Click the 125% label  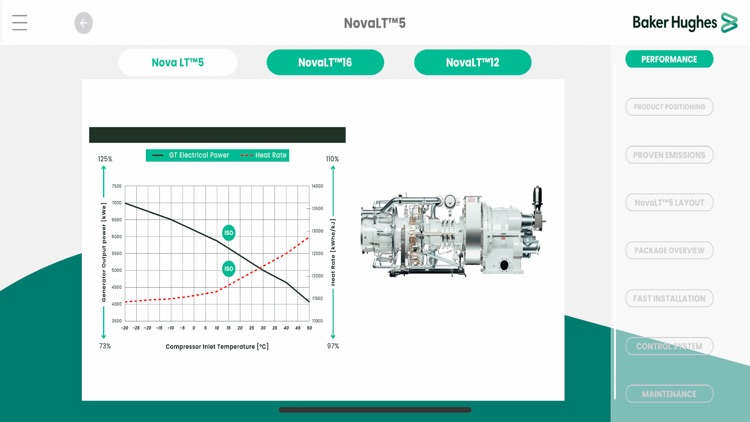pos(105,159)
